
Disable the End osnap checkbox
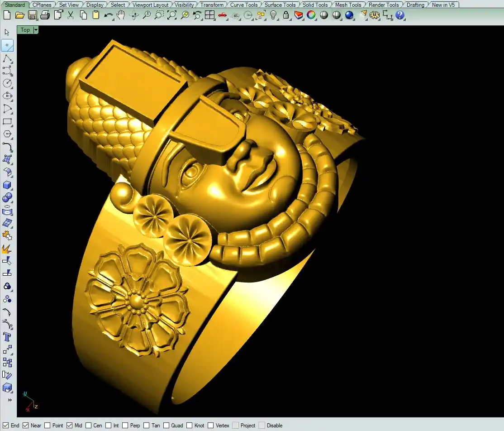[x=6, y=426]
